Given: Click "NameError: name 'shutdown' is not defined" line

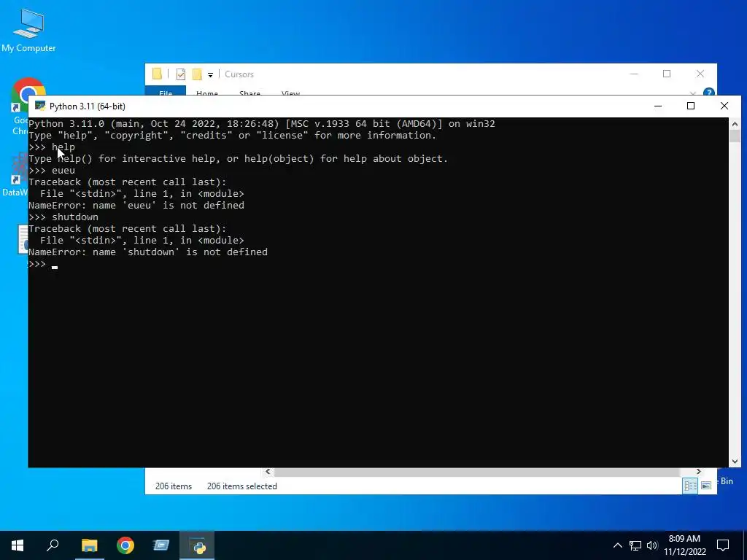Looking at the screenshot, I should coord(147,252).
